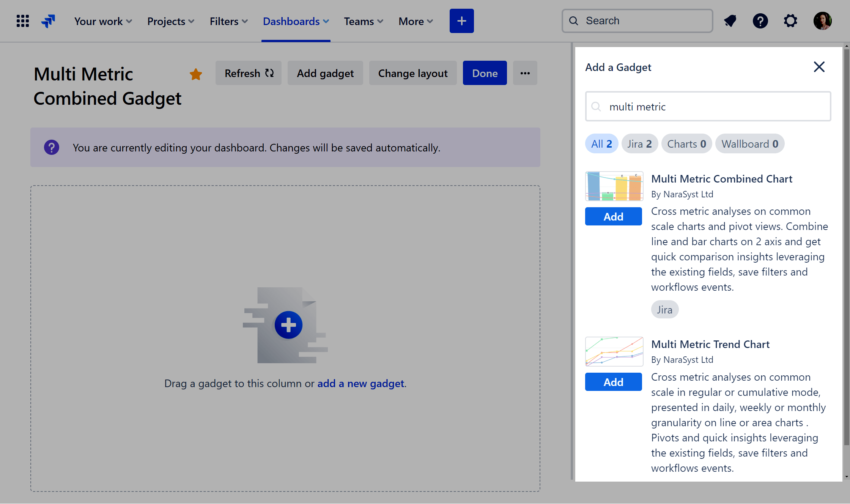Screen dimensions: 850x504
Task: Open the notifications icon
Action: click(730, 21)
